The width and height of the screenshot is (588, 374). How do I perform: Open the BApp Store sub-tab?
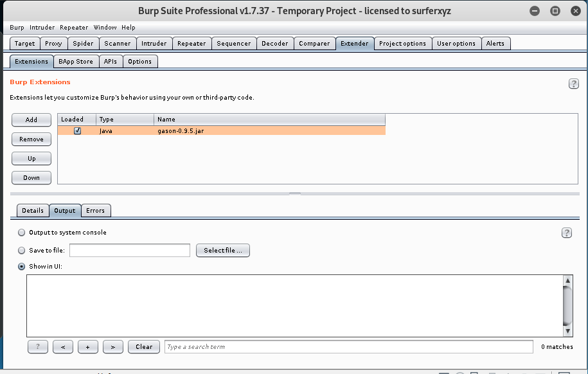(x=76, y=62)
